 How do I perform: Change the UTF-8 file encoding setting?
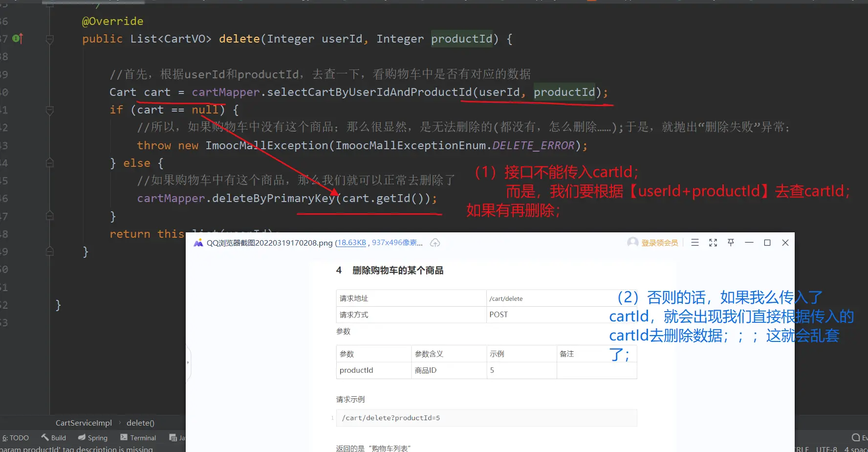tap(826, 449)
